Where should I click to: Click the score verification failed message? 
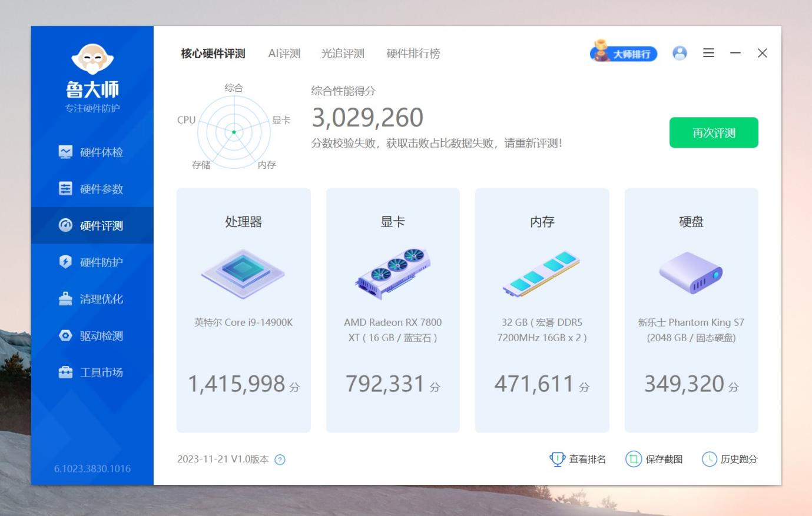pyautogui.click(x=437, y=143)
